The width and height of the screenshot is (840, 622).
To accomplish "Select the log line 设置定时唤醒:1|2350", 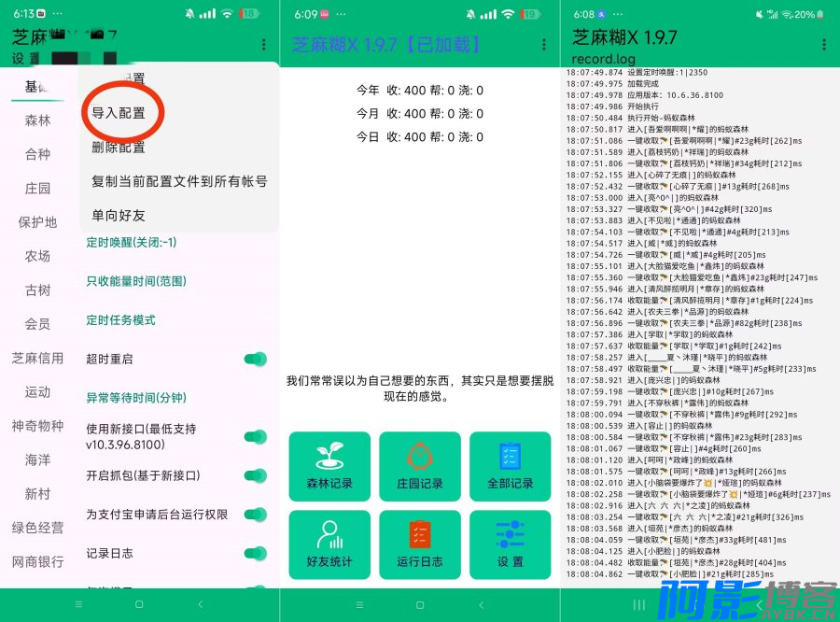I will click(x=637, y=73).
